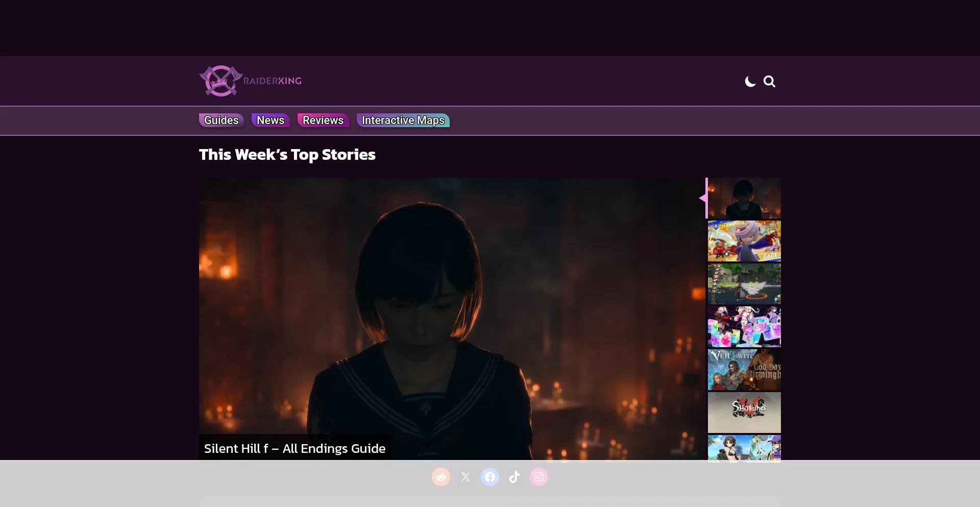Open the Facebook social icon
980x507 pixels.
tap(490, 477)
